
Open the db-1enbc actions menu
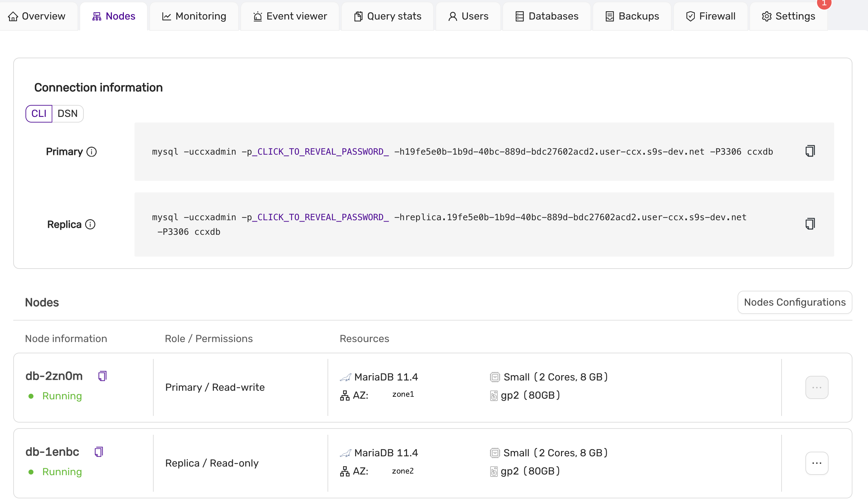(817, 463)
